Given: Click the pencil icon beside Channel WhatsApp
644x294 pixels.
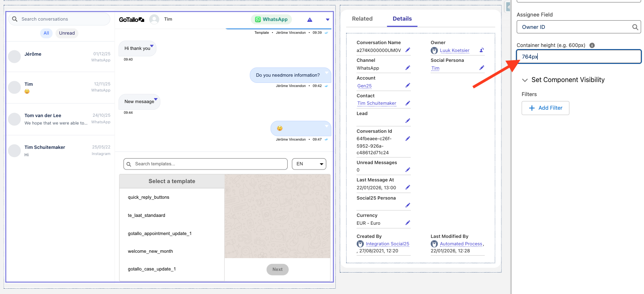Looking at the screenshot, I should 407,67.
